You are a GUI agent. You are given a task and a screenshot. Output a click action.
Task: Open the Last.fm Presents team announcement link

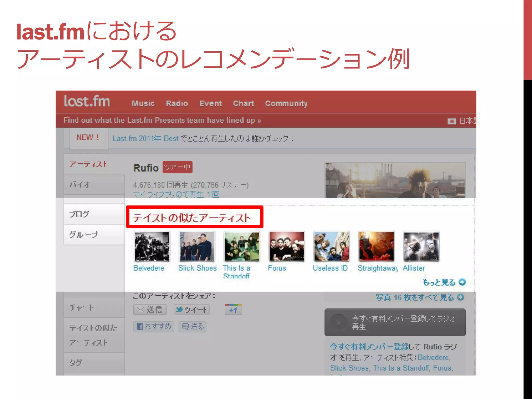coord(162,120)
